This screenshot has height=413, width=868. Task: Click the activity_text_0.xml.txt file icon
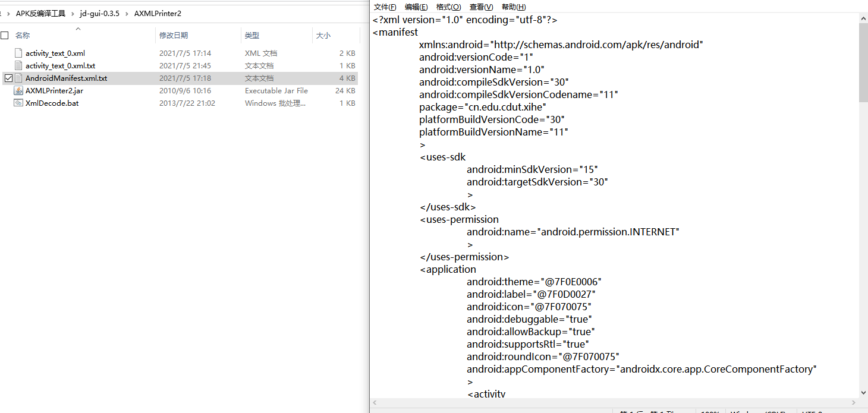[x=18, y=66]
